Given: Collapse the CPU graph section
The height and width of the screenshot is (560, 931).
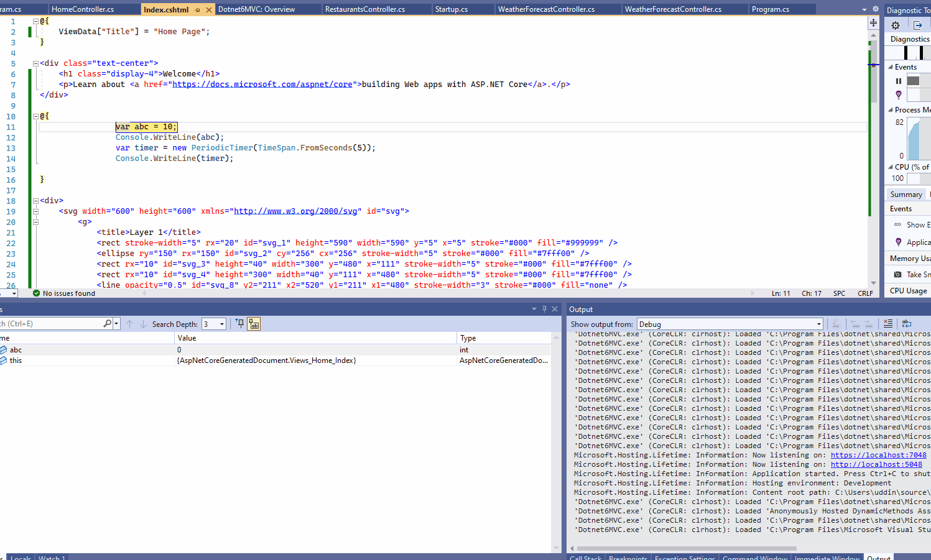Looking at the screenshot, I should coord(891,167).
